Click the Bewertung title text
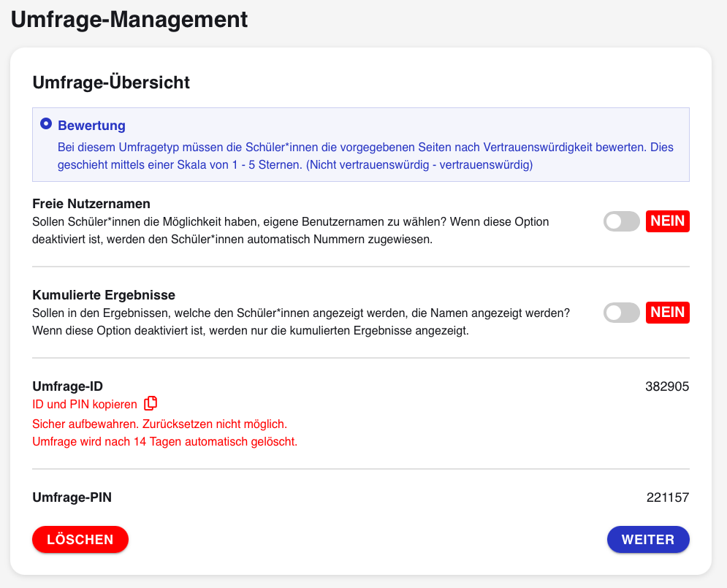727x588 pixels. pos(92,126)
